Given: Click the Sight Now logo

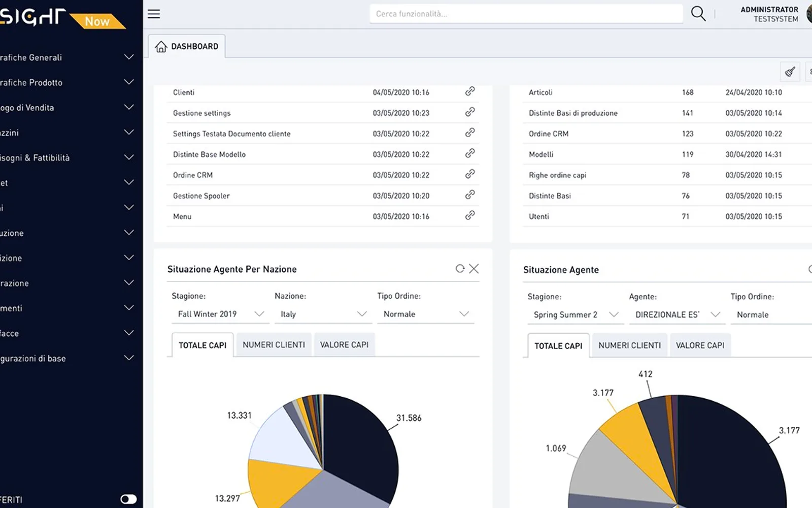Looking at the screenshot, I should coord(62,18).
